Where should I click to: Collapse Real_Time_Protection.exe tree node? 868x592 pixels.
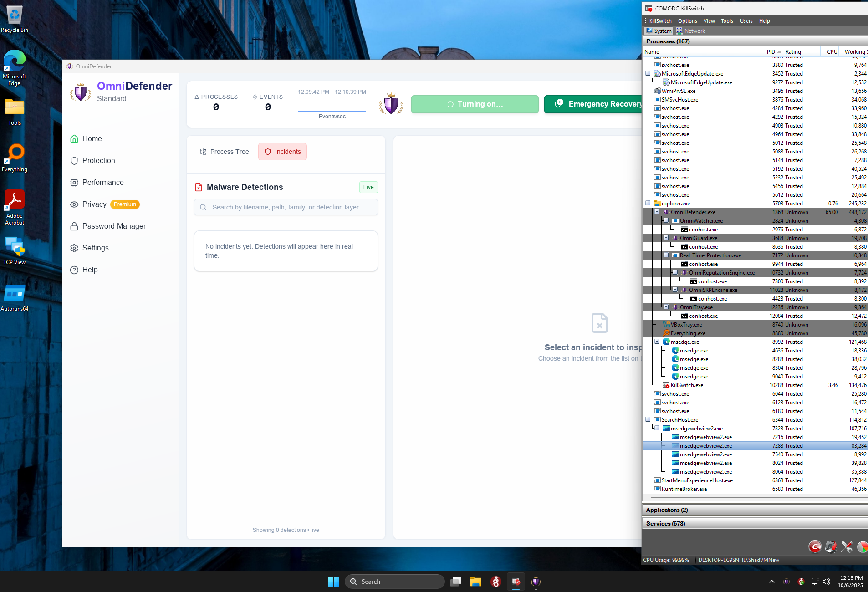pos(666,255)
